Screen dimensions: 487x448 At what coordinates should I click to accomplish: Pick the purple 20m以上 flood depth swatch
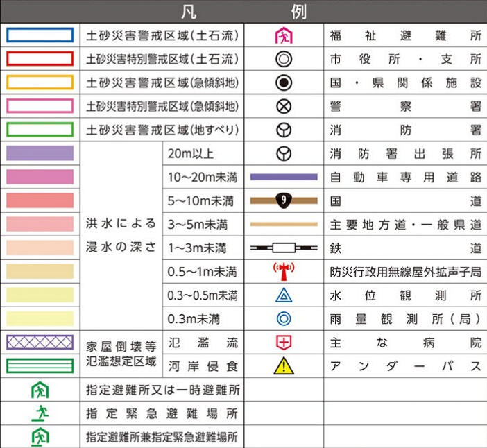(40, 153)
